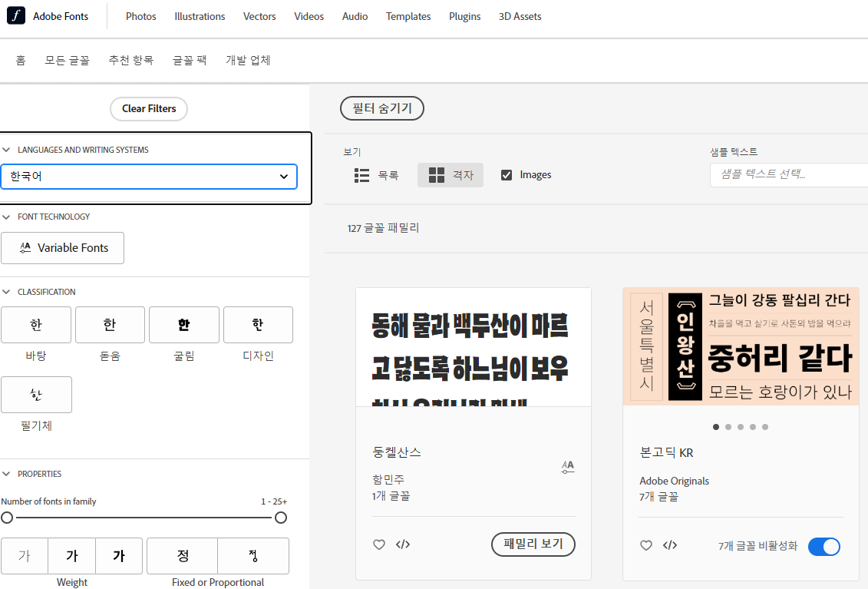Filter by Variable Fonts button

coord(63,248)
